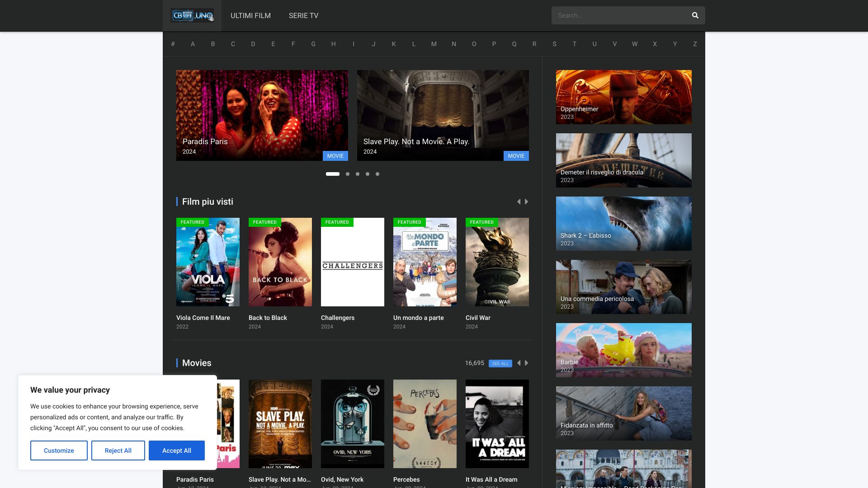Select the third carousel slide dot
The width and height of the screenshot is (868, 488).
358,174
